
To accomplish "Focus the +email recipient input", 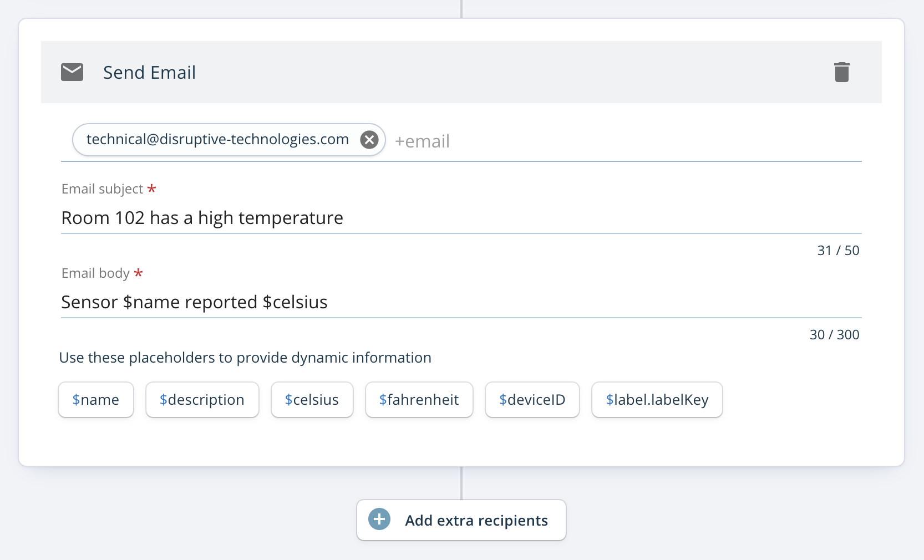I will 627,141.
